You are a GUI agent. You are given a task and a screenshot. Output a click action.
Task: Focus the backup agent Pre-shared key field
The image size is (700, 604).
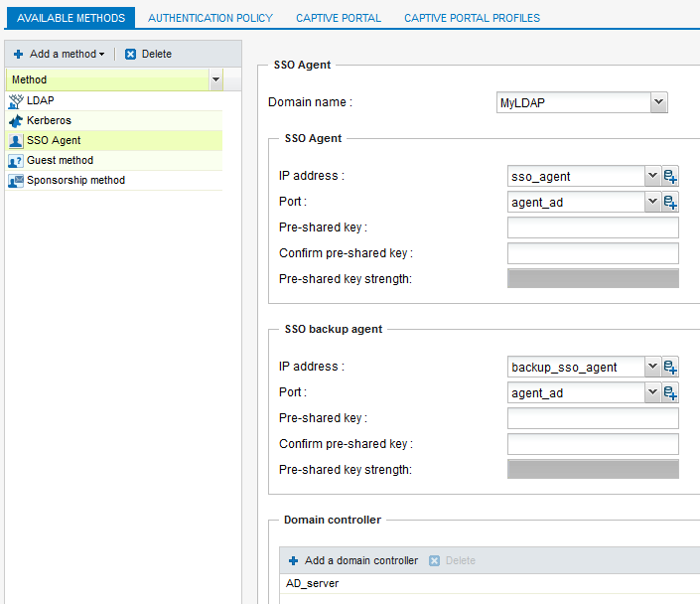(x=593, y=418)
